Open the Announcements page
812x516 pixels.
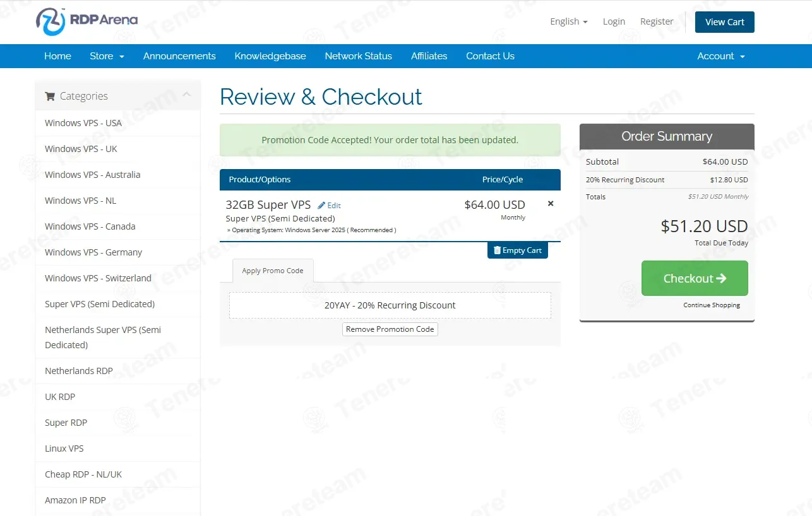[x=179, y=56]
